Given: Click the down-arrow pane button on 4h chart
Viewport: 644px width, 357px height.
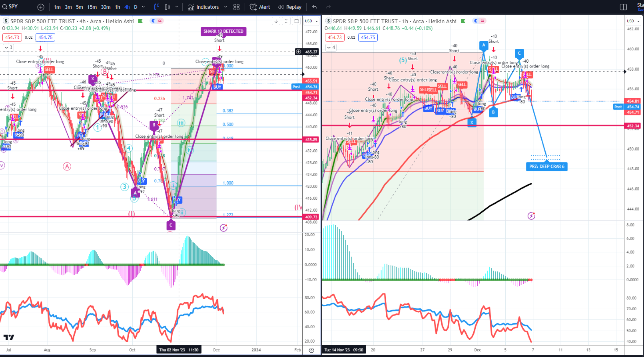Looking at the screenshot, I should 276,21.
